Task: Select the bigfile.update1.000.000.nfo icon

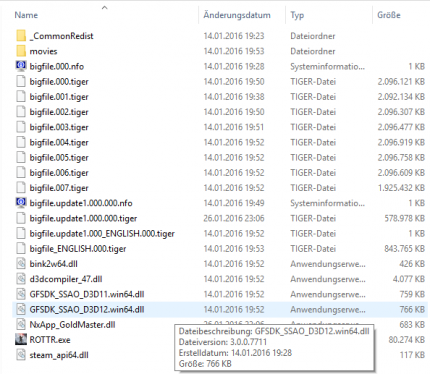Action: 21,203
